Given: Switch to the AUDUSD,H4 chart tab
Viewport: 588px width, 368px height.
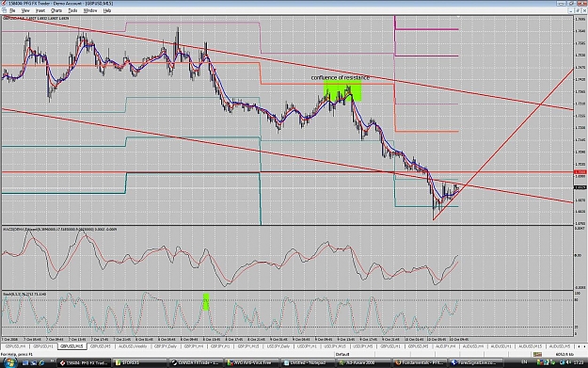Looking at the screenshot, I should tap(473, 346).
